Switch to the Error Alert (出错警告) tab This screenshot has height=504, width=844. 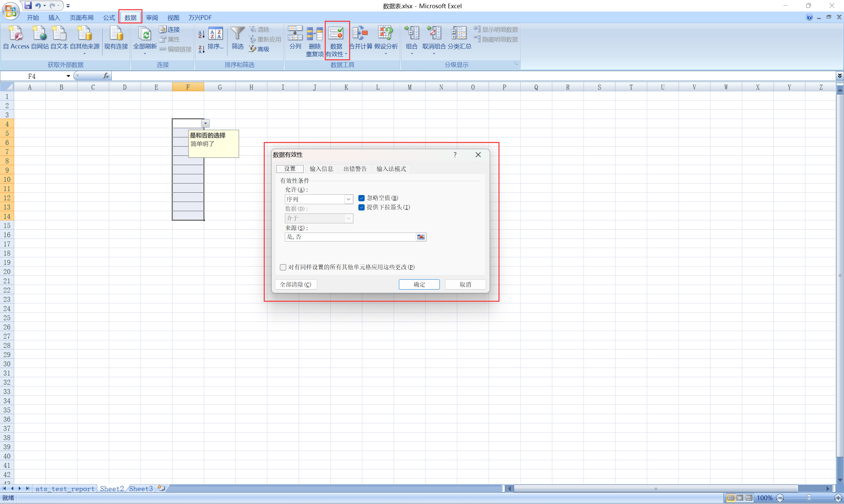point(355,169)
